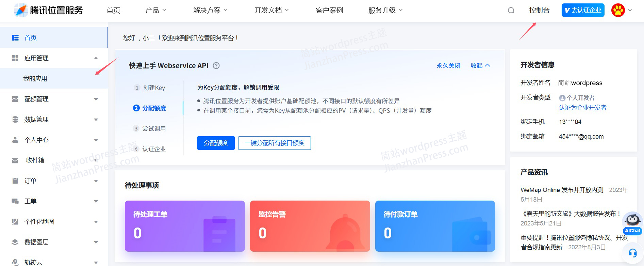Image resolution: width=644 pixels, height=266 pixels.
Task: Select 首页 in the left sidebar
Action: (54, 37)
